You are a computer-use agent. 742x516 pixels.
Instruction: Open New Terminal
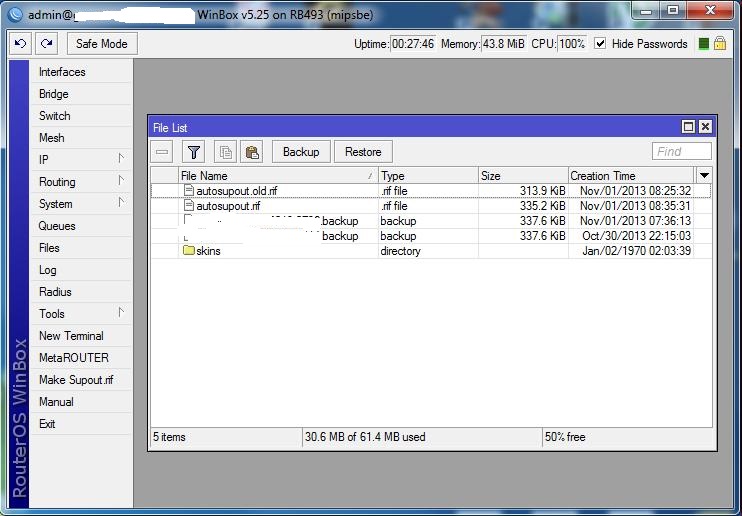click(81, 336)
